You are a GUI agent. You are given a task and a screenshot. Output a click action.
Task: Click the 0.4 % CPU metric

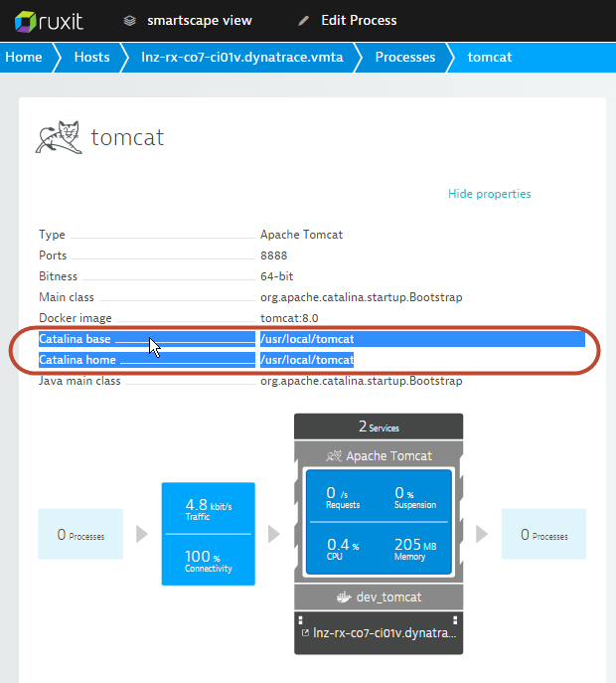[x=343, y=549]
